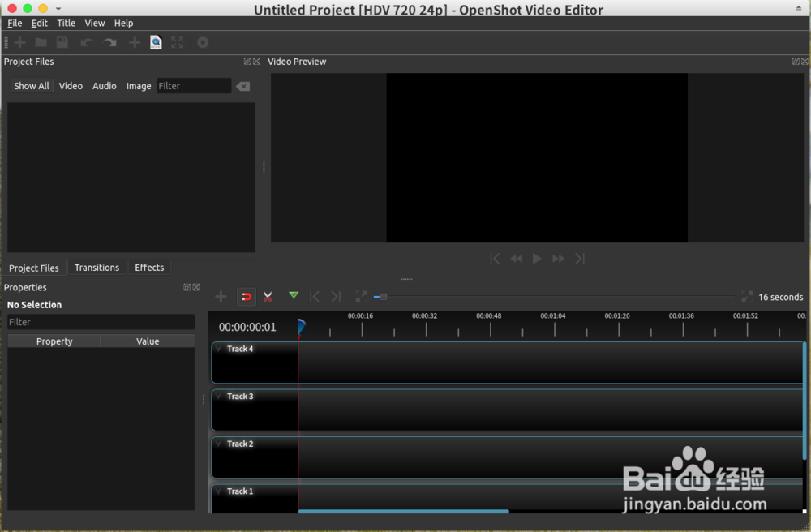Expand Track 1 dropdown arrow

(219, 491)
